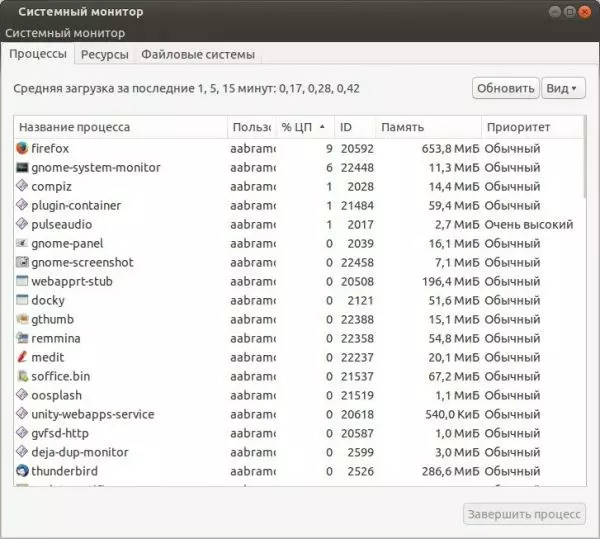
Task: Switch to the Ресурсы tab
Action: [104, 54]
